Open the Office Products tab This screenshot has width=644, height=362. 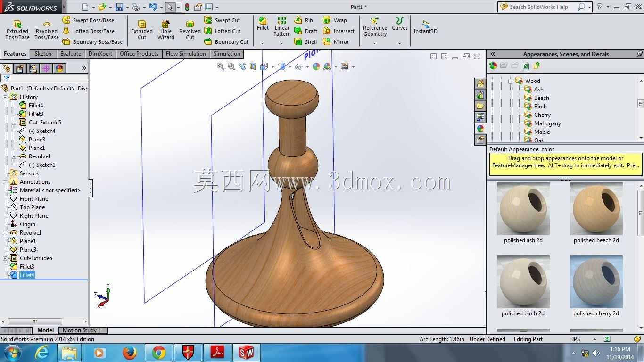139,54
